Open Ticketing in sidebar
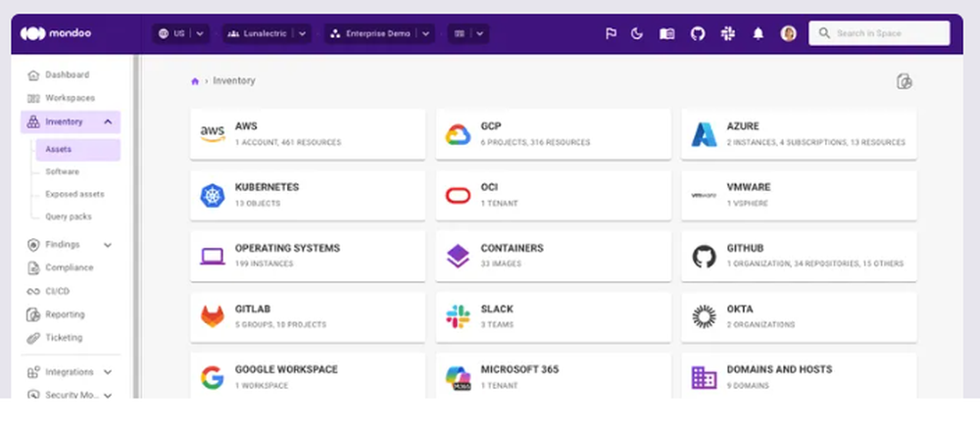This screenshot has height=429, width=980. [x=64, y=337]
